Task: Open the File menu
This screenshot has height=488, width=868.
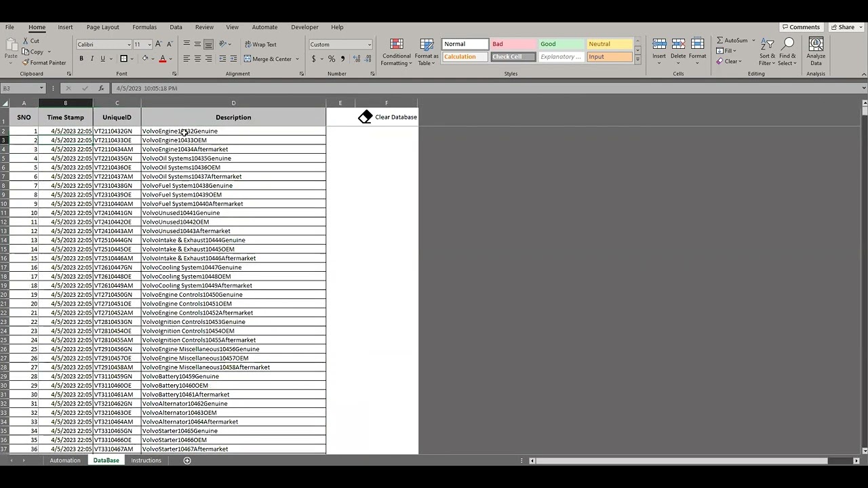Action: tap(9, 27)
